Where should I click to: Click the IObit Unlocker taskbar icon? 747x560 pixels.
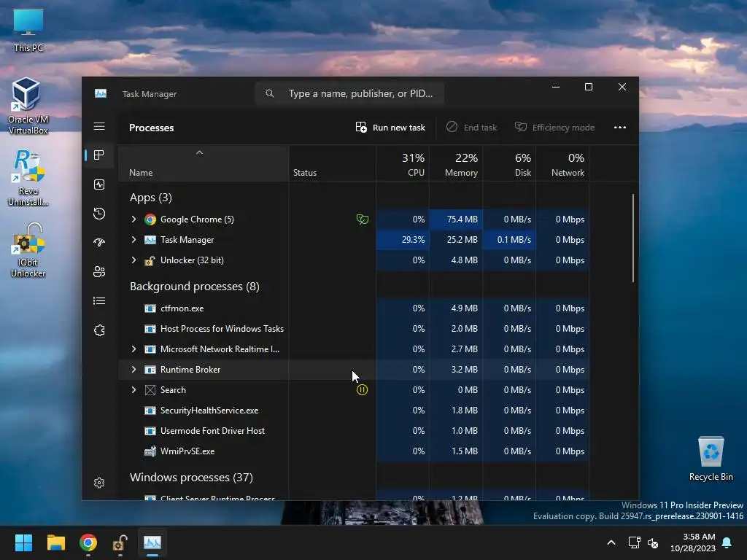pos(120,542)
